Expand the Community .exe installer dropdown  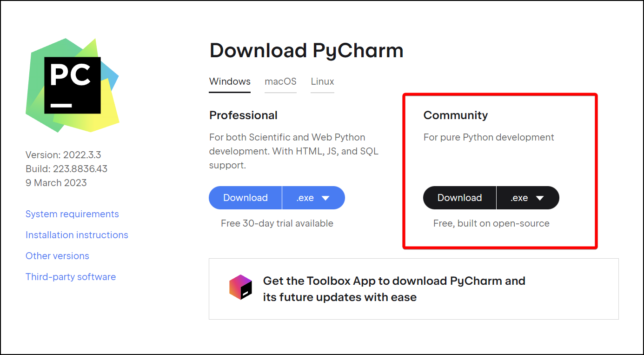tap(528, 198)
